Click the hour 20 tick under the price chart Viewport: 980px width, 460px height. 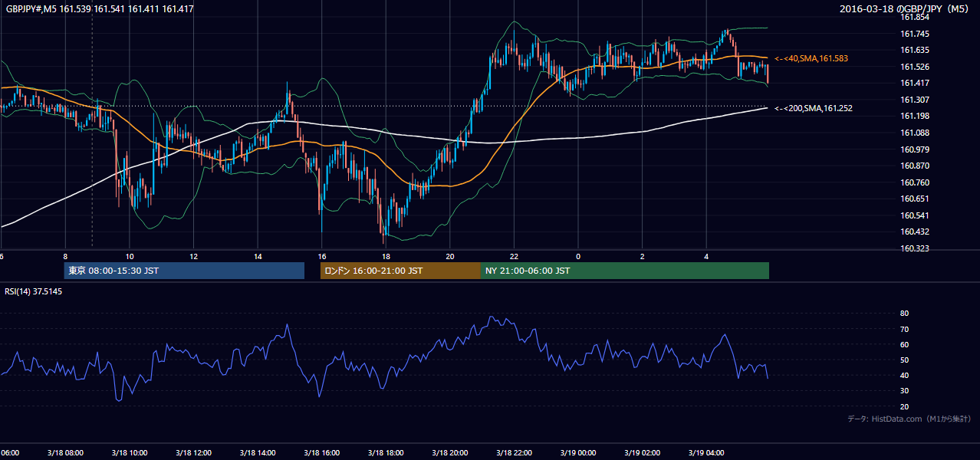point(449,257)
